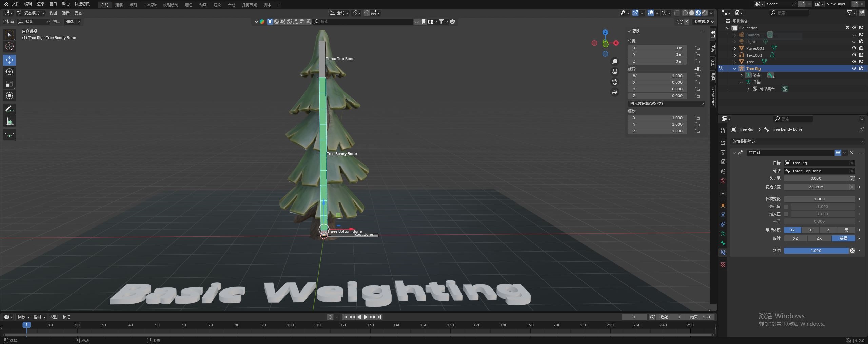Hide Tree Rig using its eye icon
This screenshot has height=344, width=868.
(854, 68)
